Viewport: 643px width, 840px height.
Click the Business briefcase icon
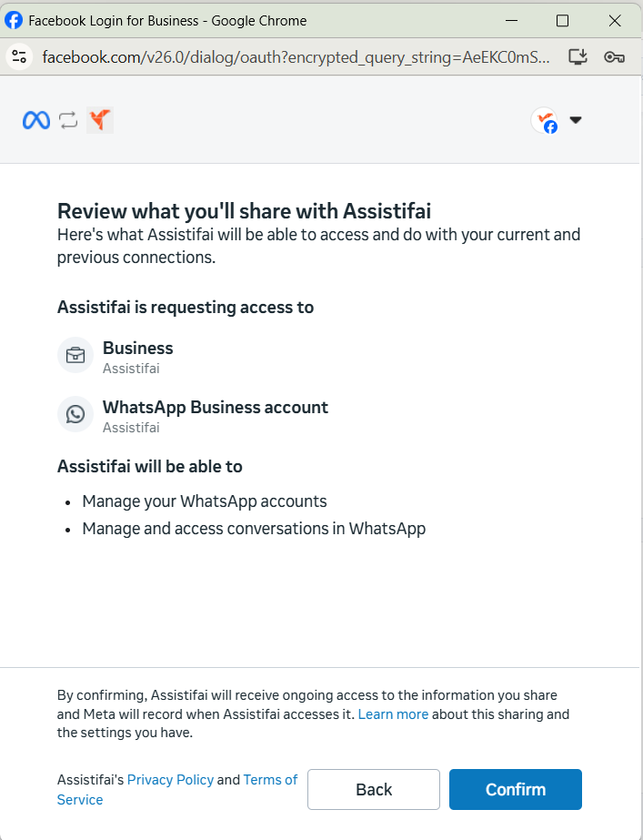pyautogui.click(x=75, y=355)
